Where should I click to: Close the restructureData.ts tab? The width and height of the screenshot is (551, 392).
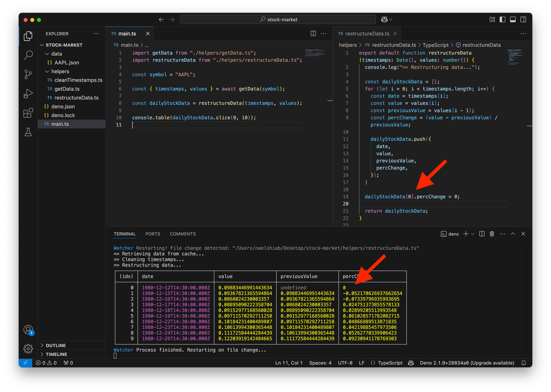(x=395, y=34)
